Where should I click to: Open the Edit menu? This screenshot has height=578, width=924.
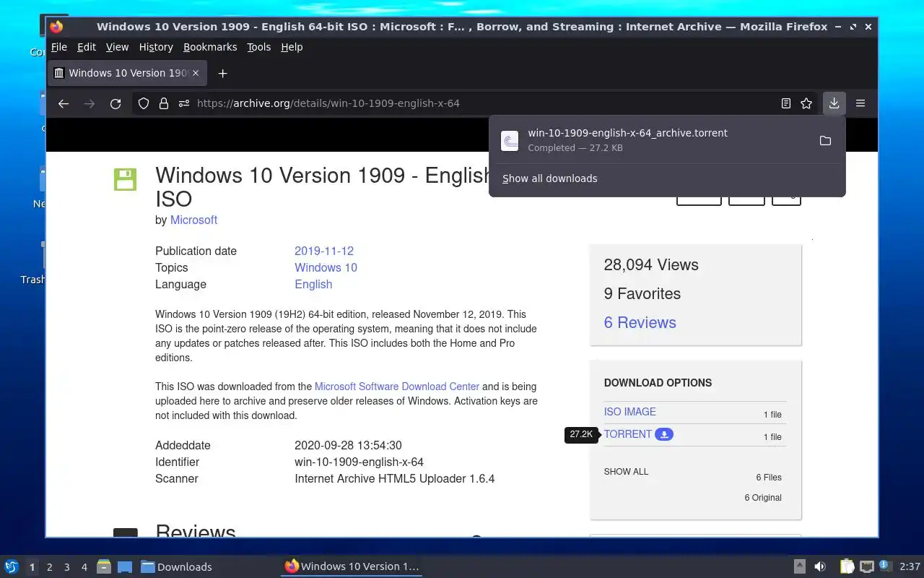coord(87,47)
